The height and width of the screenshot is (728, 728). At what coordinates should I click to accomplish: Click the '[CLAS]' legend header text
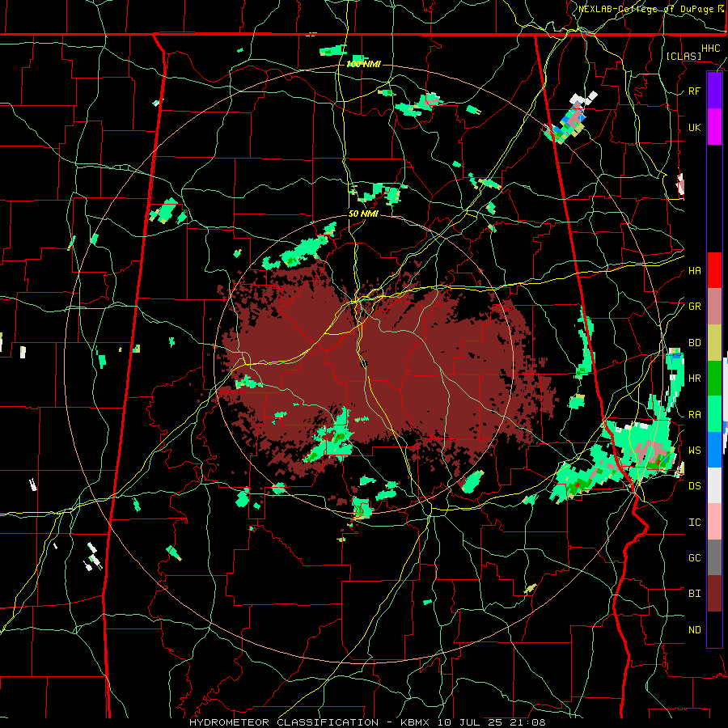click(x=684, y=56)
